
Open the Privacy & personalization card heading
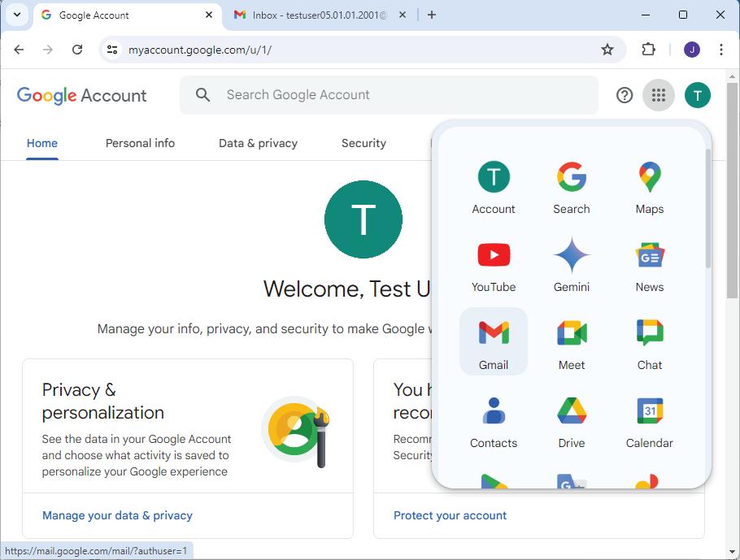[x=103, y=401]
